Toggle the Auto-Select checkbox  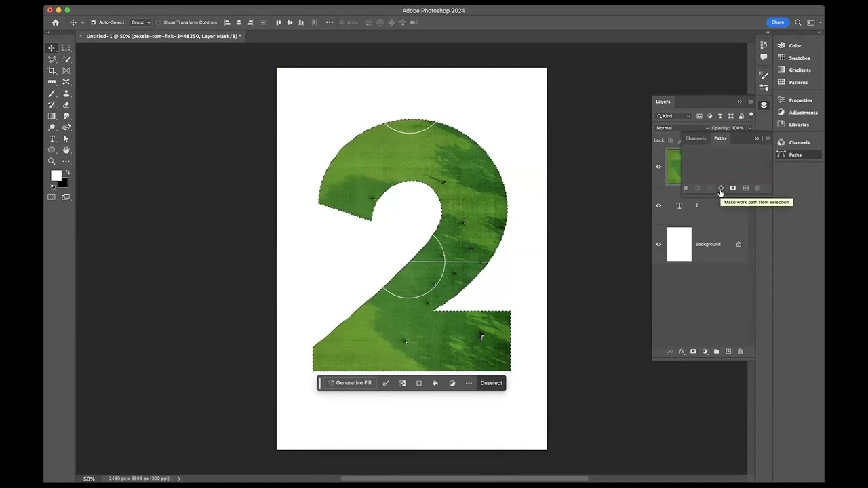94,22
